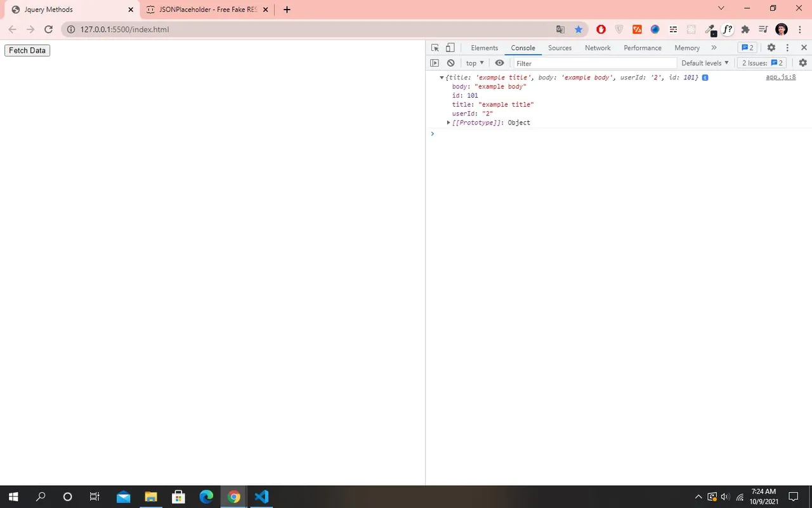Open the gray shield extension
812x508 pixels.
tap(619, 29)
